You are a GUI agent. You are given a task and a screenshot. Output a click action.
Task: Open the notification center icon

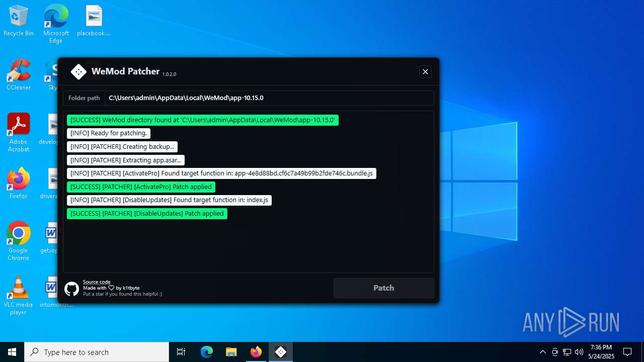[627, 352]
